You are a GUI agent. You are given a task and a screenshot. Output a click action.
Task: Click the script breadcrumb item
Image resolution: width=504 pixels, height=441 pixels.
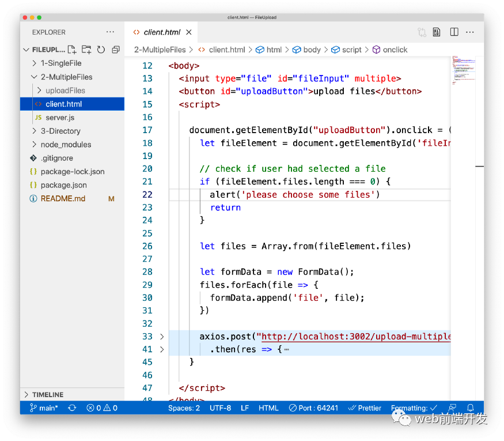pyautogui.click(x=347, y=50)
